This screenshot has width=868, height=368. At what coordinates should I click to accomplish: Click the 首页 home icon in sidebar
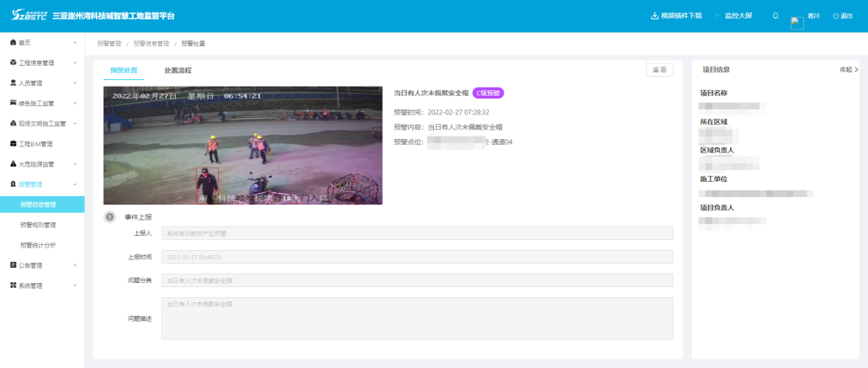point(13,42)
